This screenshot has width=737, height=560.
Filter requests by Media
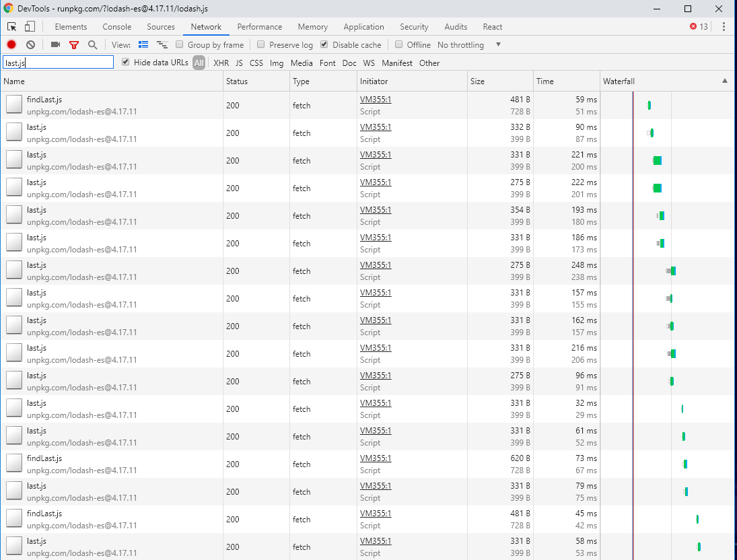pyautogui.click(x=302, y=63)
